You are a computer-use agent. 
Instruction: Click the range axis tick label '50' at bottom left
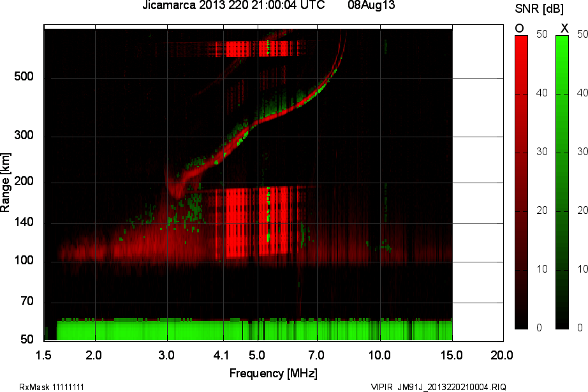(x=27, y=340)
